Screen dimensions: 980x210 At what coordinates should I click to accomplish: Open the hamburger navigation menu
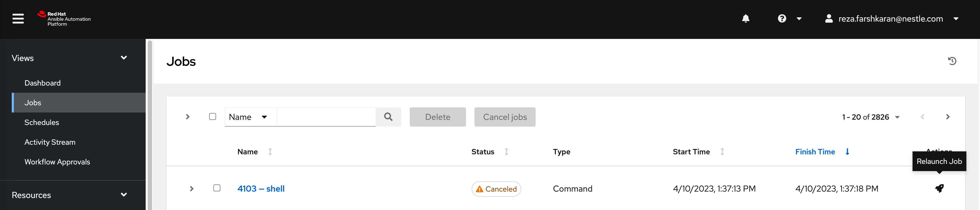(x=18, y=19)
